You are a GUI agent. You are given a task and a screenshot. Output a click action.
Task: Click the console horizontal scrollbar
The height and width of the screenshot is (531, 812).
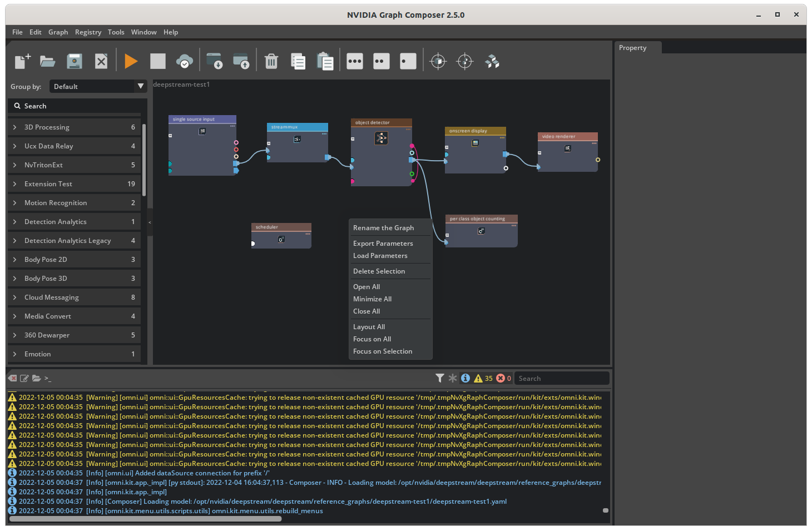click(146, 519)
